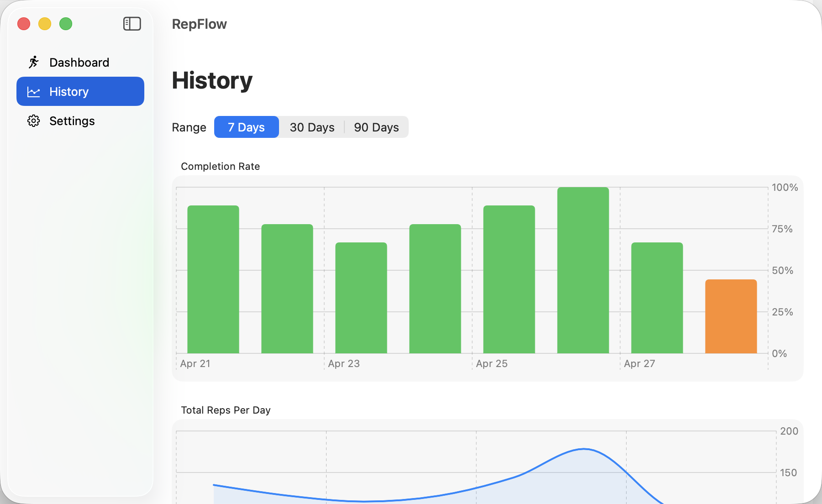This screenshot has height=504, width=822.
Task: Switch range to 90 Days
Action: [x=376, y=127]
